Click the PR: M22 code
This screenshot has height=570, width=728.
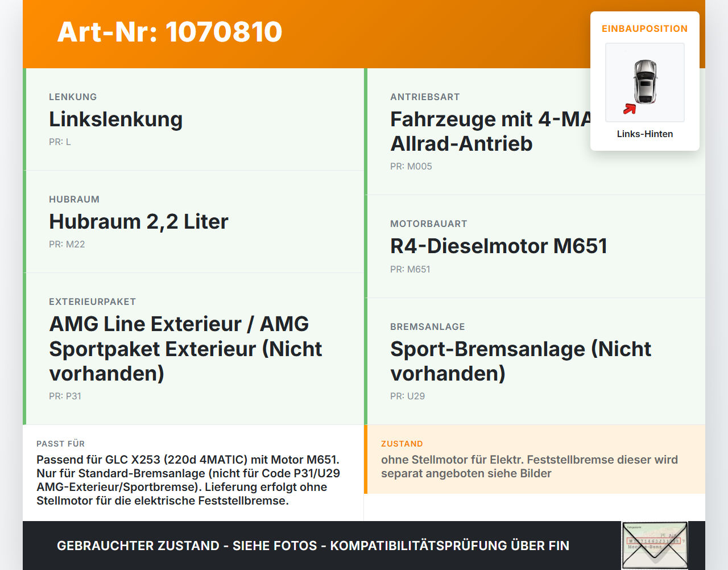67,244
